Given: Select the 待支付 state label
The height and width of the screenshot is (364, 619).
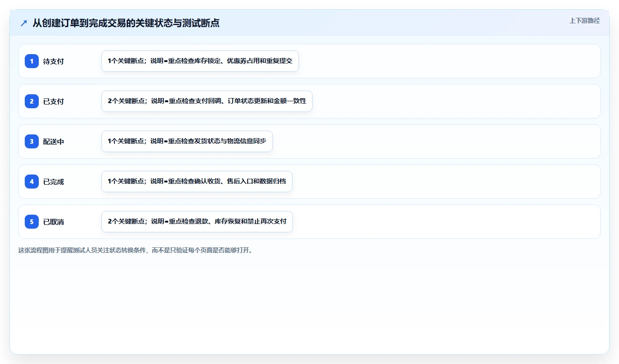Looking at the screenshot, I should tap(53, 61).
